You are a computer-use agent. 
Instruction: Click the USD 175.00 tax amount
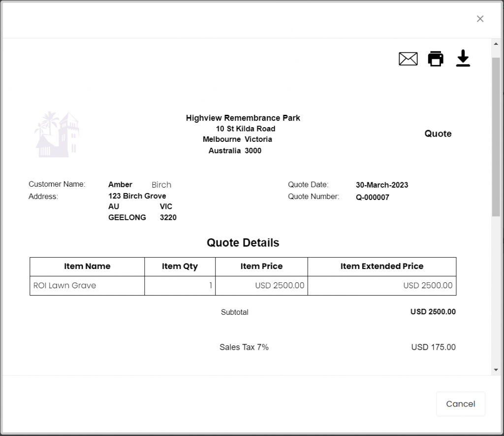tap(433, 347)
